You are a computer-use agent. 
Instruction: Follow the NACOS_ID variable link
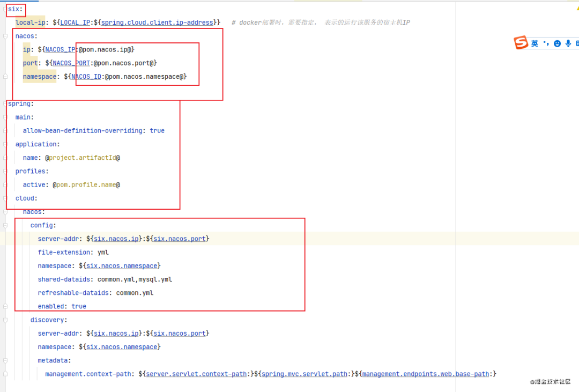[86, 77]
